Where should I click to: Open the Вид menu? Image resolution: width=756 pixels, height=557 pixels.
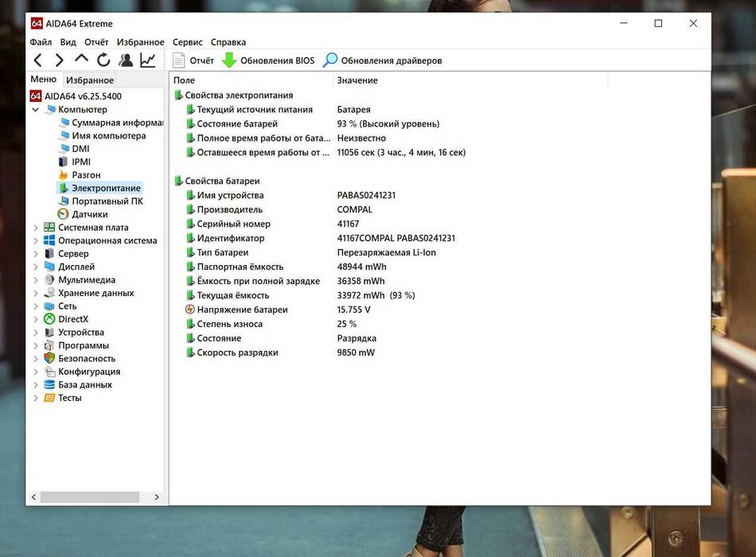coord(68,42)
